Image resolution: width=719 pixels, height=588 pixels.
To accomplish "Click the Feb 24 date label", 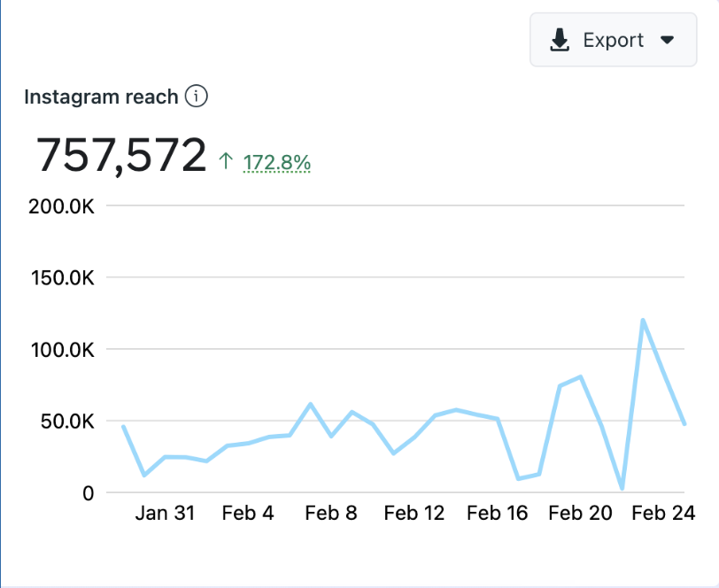I will [x=663, y=514].
